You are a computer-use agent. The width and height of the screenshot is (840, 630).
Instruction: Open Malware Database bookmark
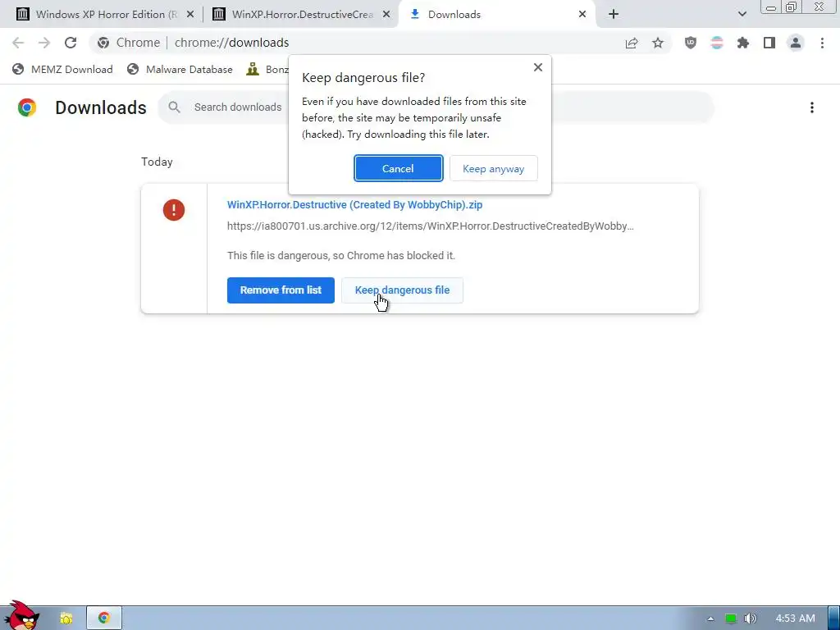tap(180, 70)
